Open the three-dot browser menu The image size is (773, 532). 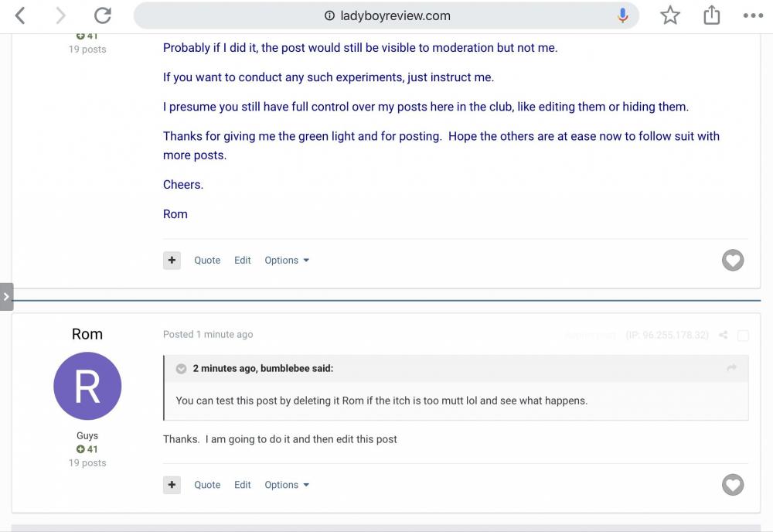coord(753,15)
